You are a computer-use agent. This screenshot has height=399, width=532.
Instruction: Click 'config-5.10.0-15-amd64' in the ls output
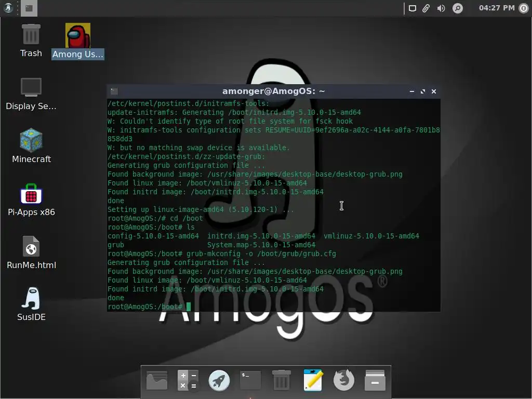153,236
